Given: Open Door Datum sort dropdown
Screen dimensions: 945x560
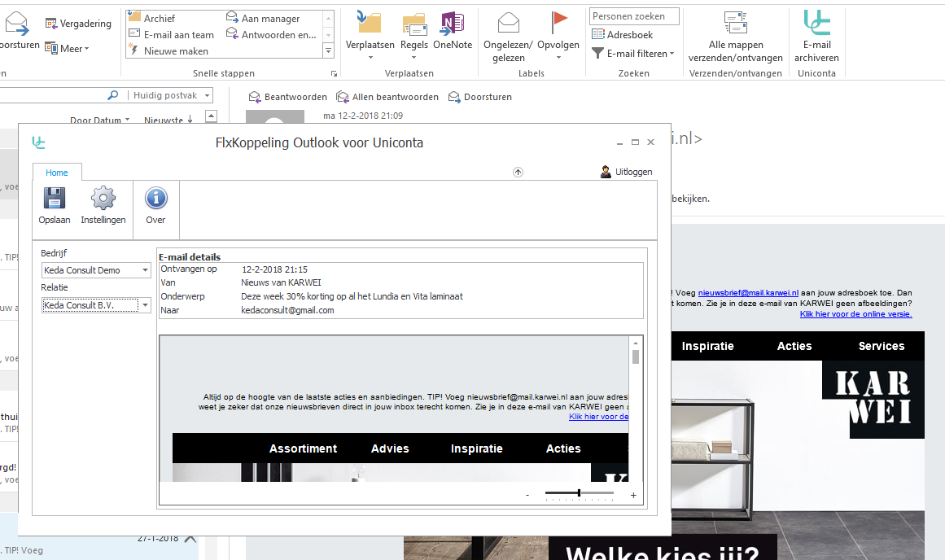Looking at the screenshot, I should point(99,120).
